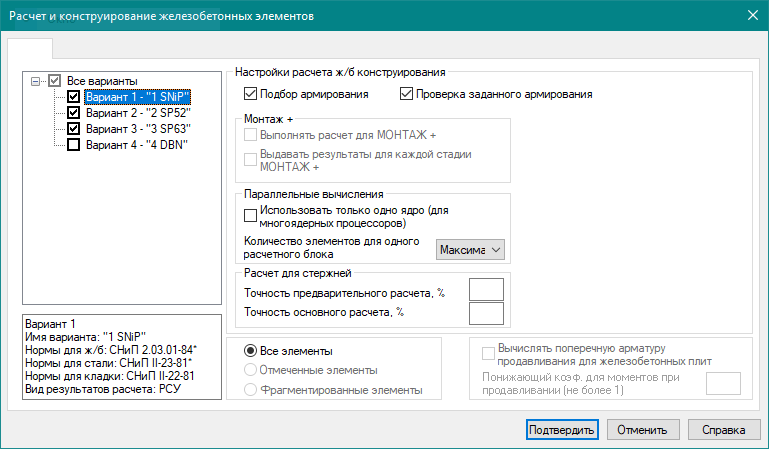Image resolution: width=769 pixels, height=449 pixels.
Task: Select 'Вариант 4 - "4 DBN"' tree item
Action: [136, 145]
